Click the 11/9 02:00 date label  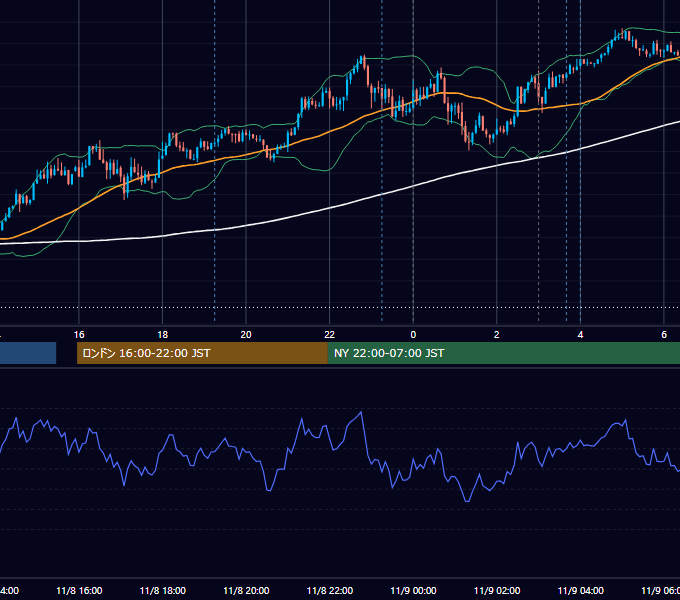pos(497,591)
